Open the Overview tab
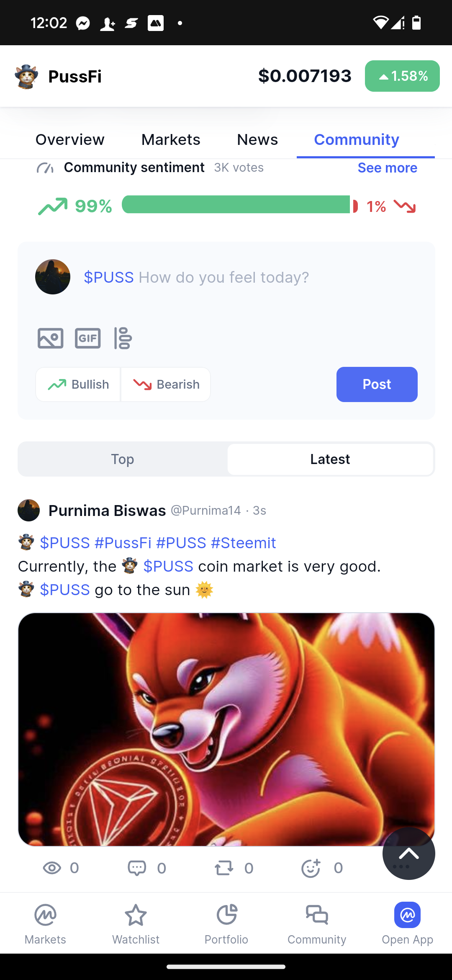The height and width of the screenshot is (980, 452). (70, 139)
